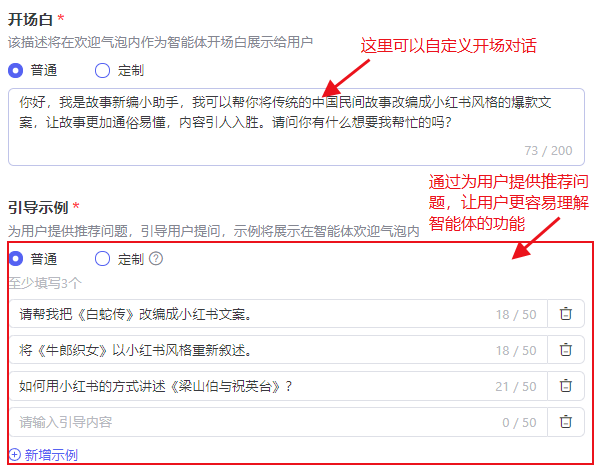The image size is (603, 469).
Task: Click the empty 请输入引导内容 input field
Action: tap(278, 422)
